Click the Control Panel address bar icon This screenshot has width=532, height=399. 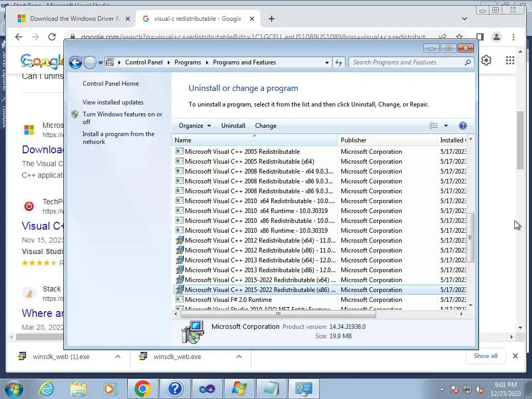110,62
